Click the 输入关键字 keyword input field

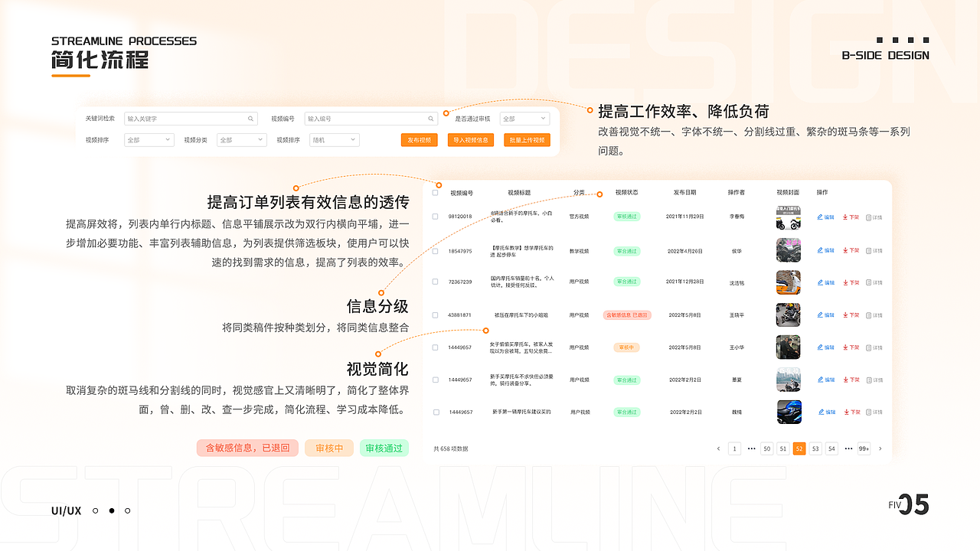point(191,119)
